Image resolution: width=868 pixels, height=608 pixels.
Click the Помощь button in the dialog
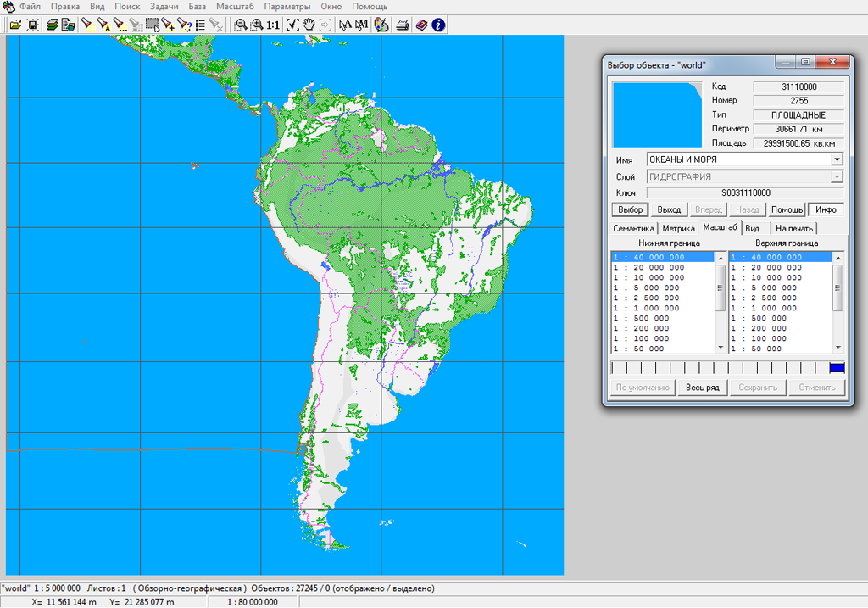[x=787, y=209]
